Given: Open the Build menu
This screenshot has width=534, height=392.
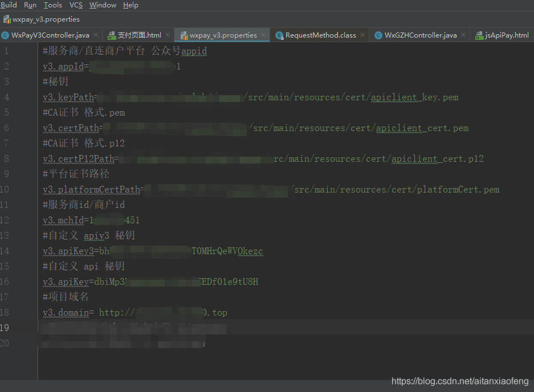Looking at the screenshot, I should point(9,5).
